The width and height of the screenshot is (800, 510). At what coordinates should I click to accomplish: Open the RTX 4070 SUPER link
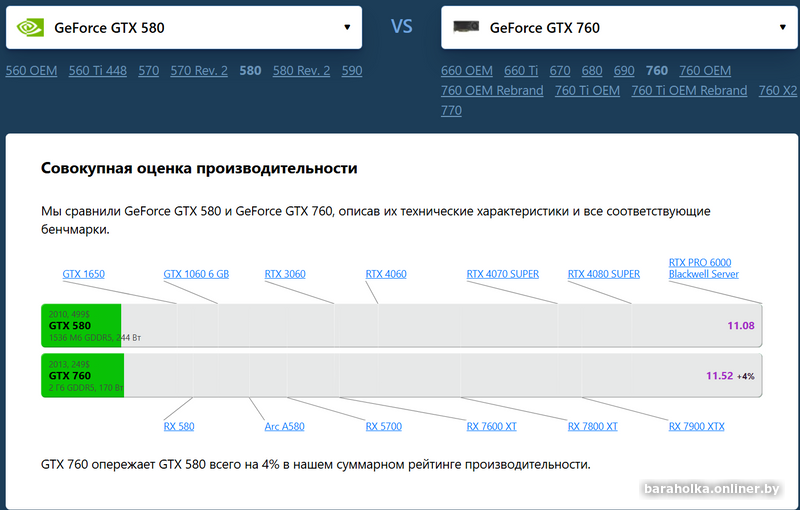(x=502, y=274)
